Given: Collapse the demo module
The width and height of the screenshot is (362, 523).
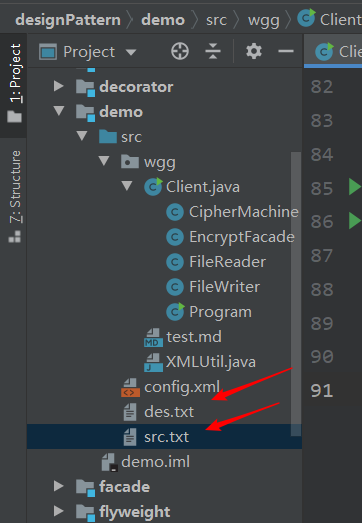Looking at the screenshot, I should (x=59, y=111).
